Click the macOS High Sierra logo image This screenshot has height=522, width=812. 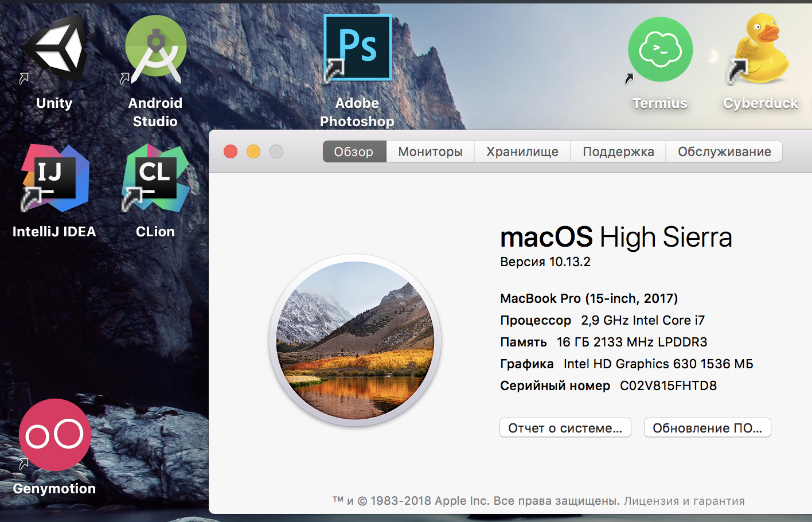[x=356, y=341]
